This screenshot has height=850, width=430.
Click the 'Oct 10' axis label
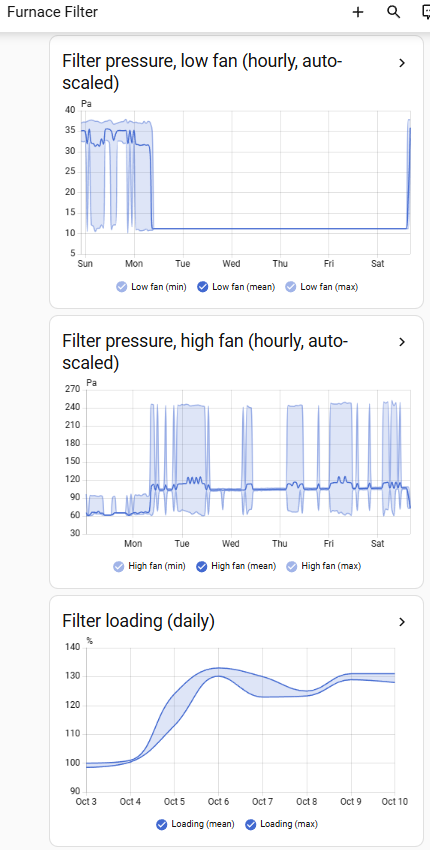(x=394, y=802)
